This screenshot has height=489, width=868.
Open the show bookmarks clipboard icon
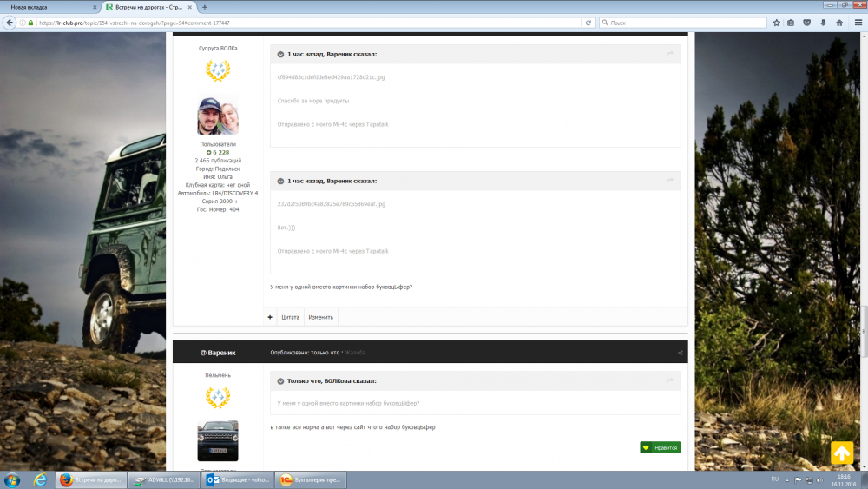tap(791, 23)
